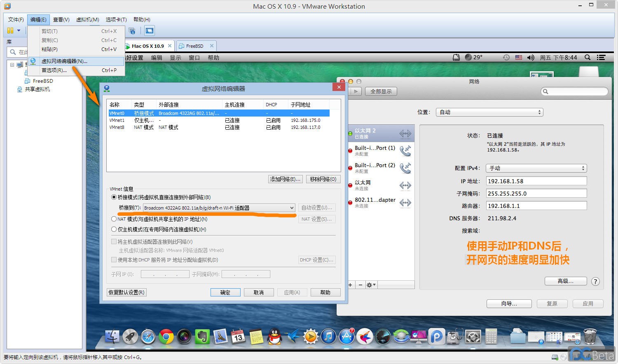Open Finder from the Mac dock
Viewport: 618px width, 364px height.
tap(112, 337)
